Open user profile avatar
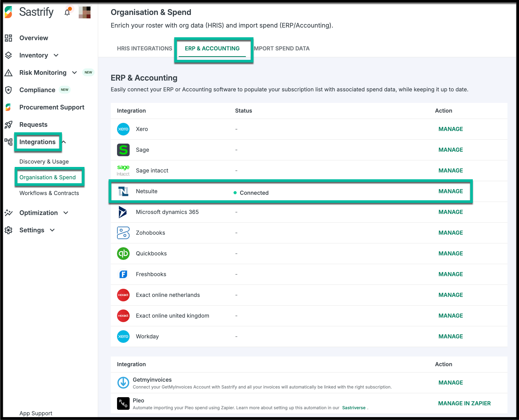The height and width of the screenshot is (420, 519). tap(84, 12)
